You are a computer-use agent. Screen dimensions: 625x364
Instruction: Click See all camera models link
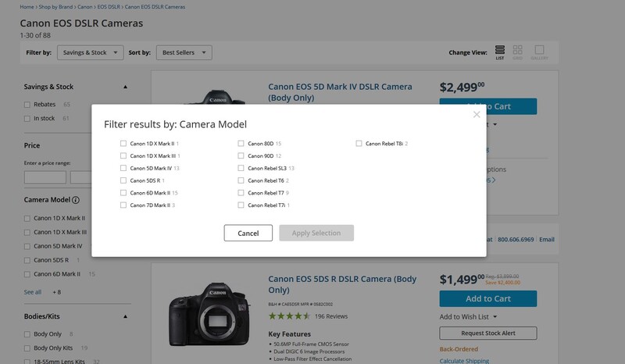click(x=33, y=292)
